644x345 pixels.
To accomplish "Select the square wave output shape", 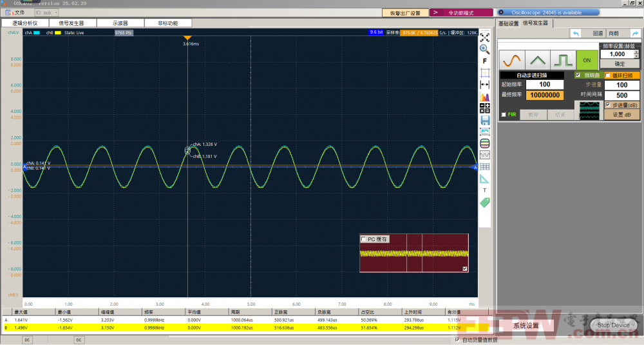I will pyautogui.click(x=563, y=61).
